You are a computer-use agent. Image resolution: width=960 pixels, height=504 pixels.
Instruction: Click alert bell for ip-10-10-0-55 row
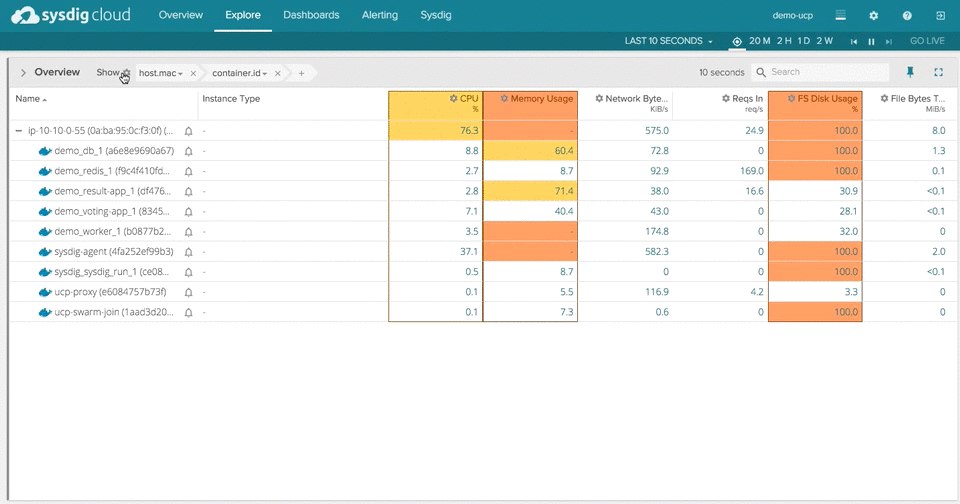pos(189,131)
